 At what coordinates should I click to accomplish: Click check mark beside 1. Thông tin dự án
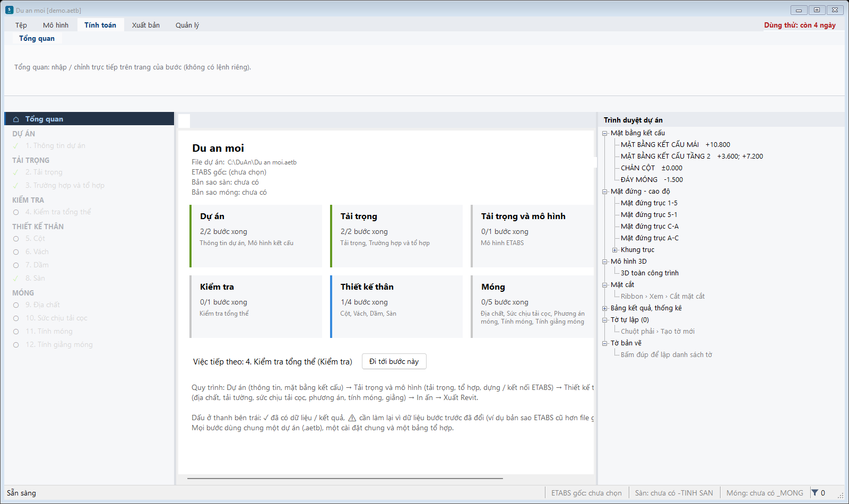[x=16, y=146]
